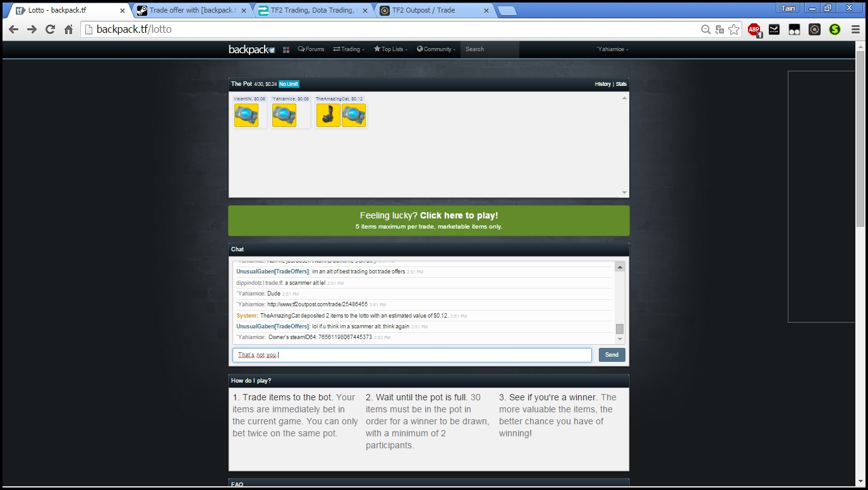
Task: Open the Chrome hamburger menu
Action: coord(855,29)
